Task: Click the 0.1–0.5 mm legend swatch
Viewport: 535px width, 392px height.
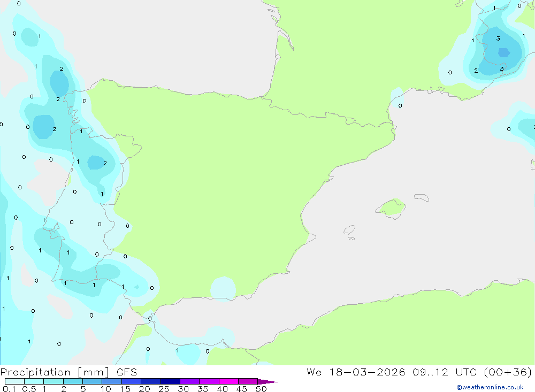Action: (14, 381)
